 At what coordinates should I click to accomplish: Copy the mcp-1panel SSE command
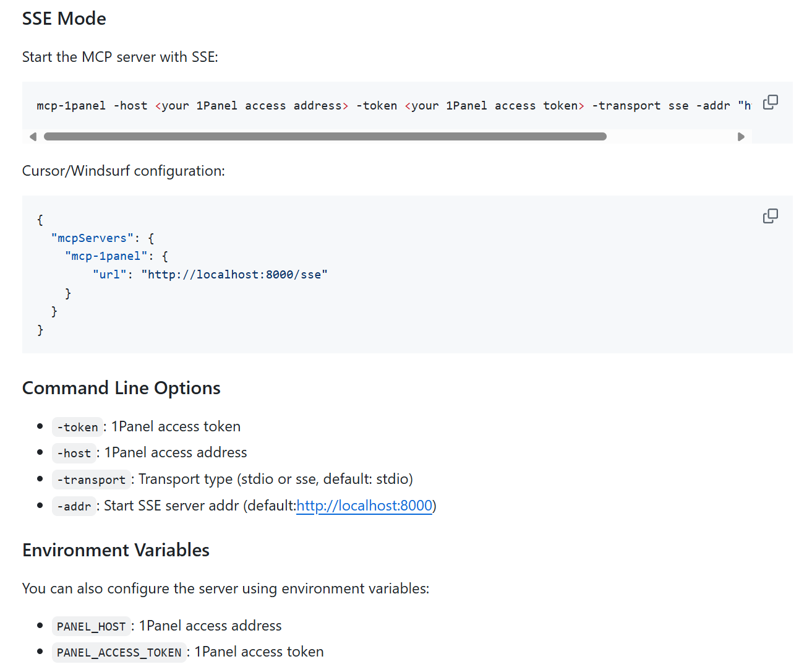click(x=770, y=102)
